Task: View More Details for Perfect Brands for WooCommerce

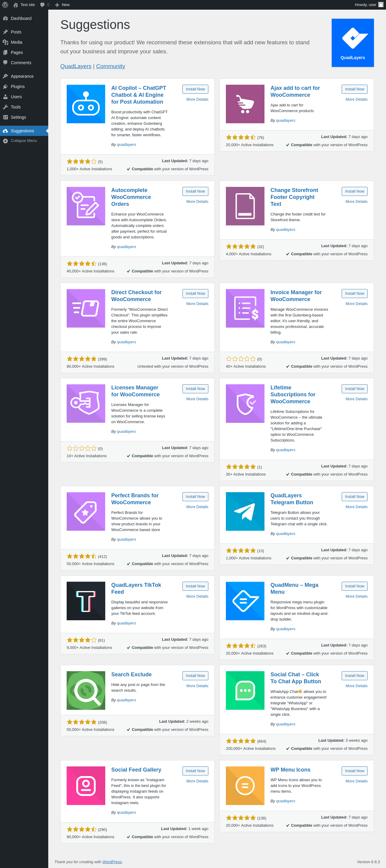Action: pyautogui.click(x=197, y=507)
